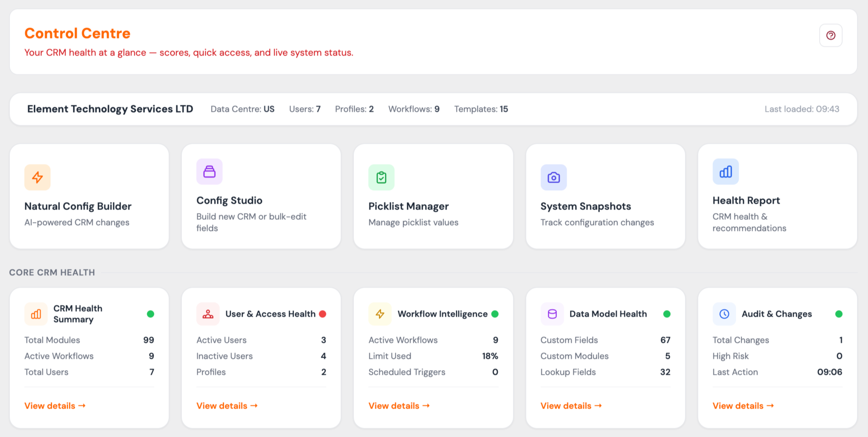Select the User & Access Health person icon
The height and width of the screenshot is (437, 868).
208,314
